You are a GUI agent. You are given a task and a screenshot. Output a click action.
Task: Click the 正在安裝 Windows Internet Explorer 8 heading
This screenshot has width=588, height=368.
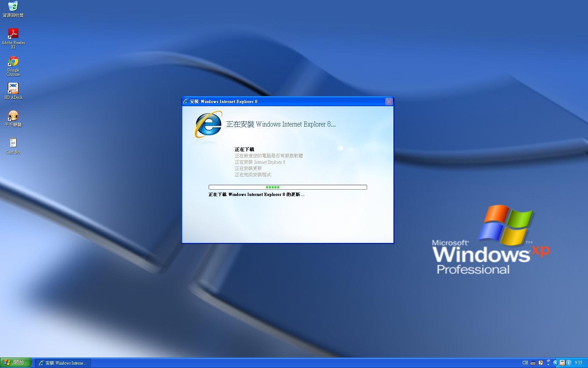281,124
